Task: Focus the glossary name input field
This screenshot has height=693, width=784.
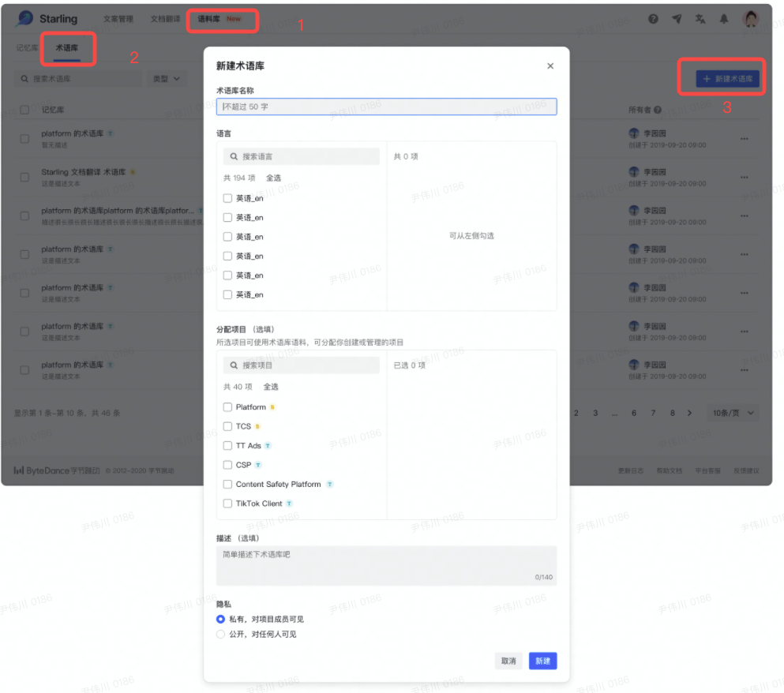Action: pyautogui.click(x=386, y=107)
